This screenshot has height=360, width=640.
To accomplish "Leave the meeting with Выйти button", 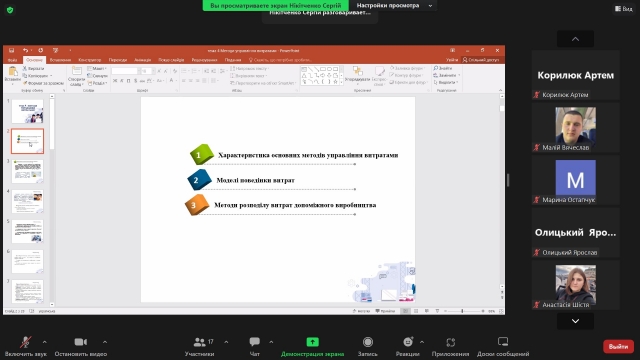I will click(618, 347).
